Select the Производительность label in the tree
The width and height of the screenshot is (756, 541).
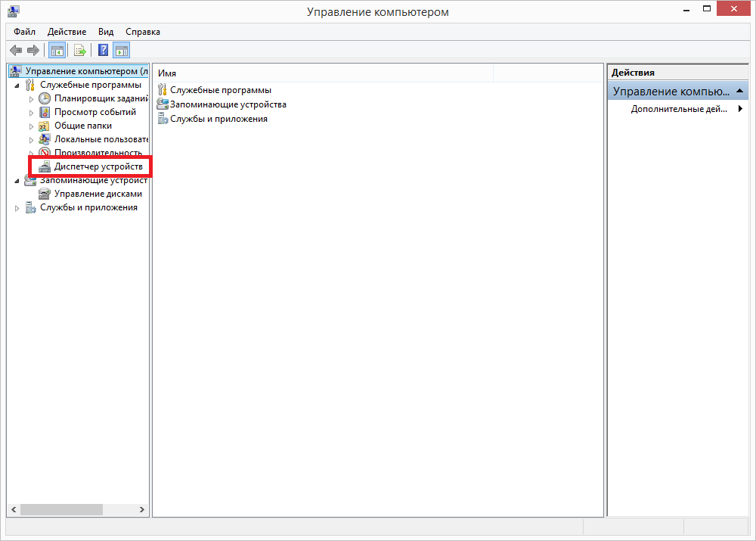[98, 153]
